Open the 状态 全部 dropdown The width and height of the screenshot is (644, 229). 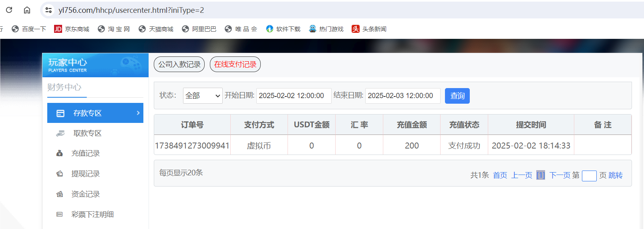203,96
